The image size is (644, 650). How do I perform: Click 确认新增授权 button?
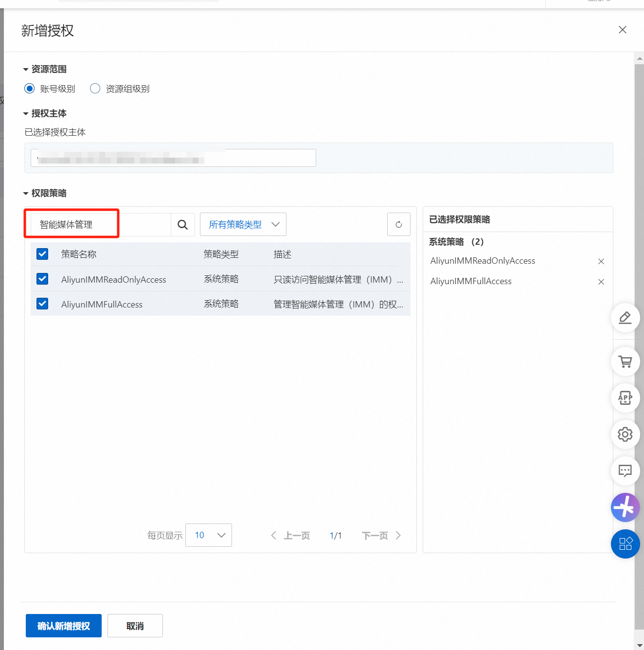pos(64,626)
